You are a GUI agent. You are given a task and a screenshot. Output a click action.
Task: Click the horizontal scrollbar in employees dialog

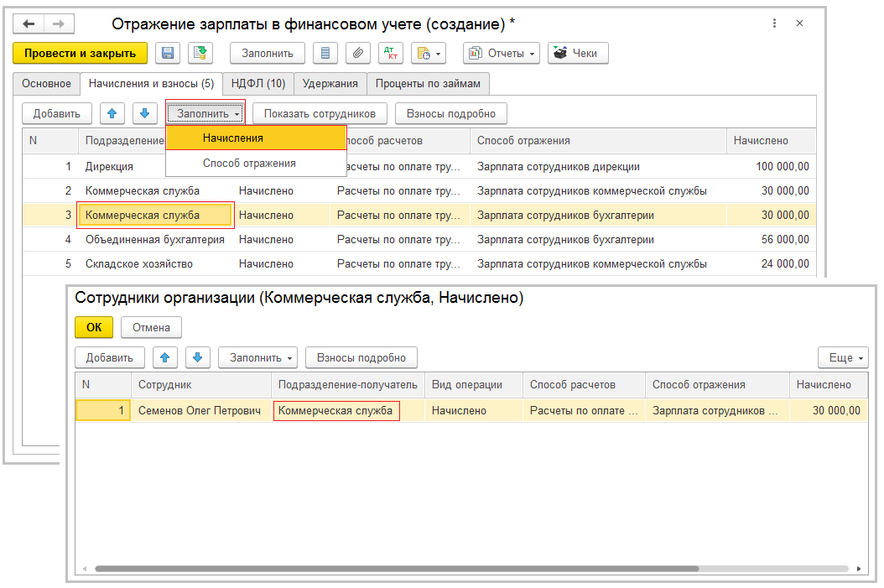396,568
